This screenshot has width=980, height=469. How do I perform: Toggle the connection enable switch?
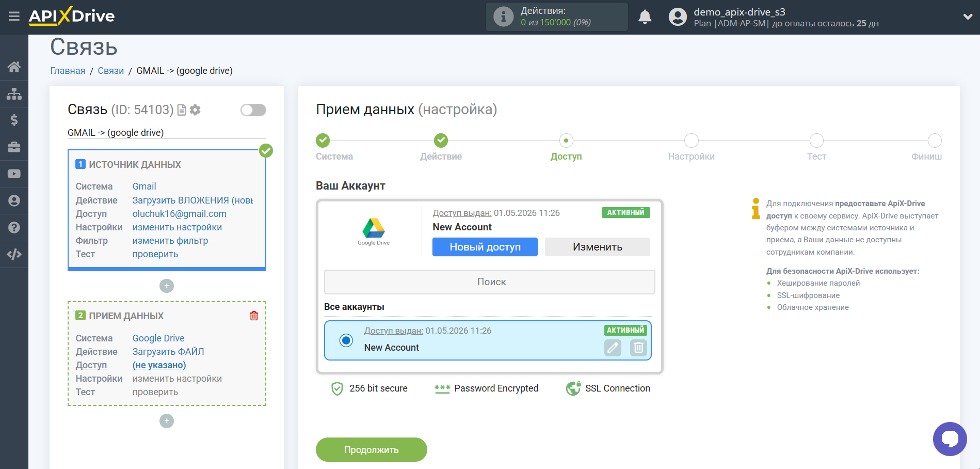click(253, 110)
